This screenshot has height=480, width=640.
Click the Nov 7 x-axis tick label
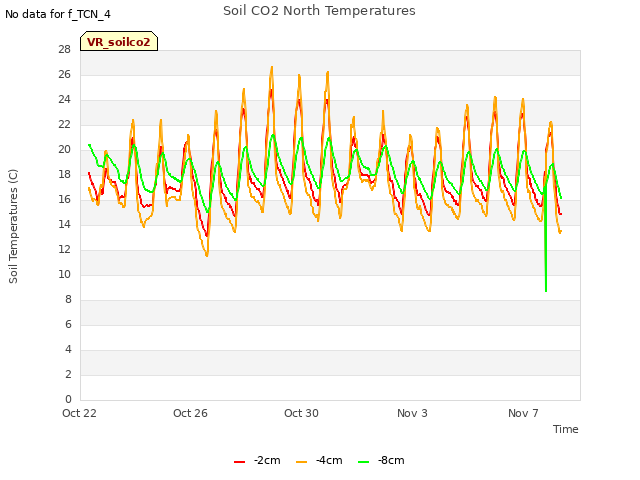click(523, 413)
